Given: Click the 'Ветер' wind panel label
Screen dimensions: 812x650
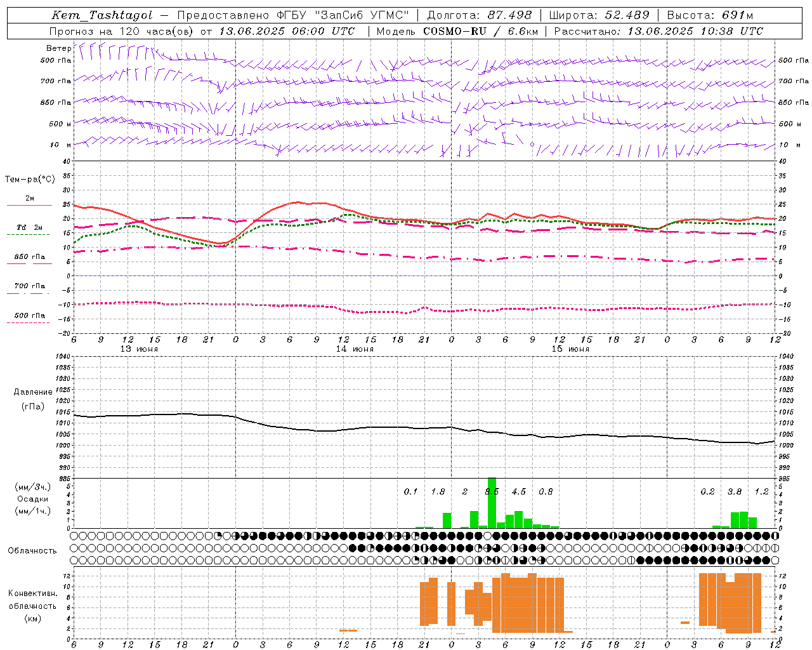Looking at the screenshot, I should coord(58,48).
